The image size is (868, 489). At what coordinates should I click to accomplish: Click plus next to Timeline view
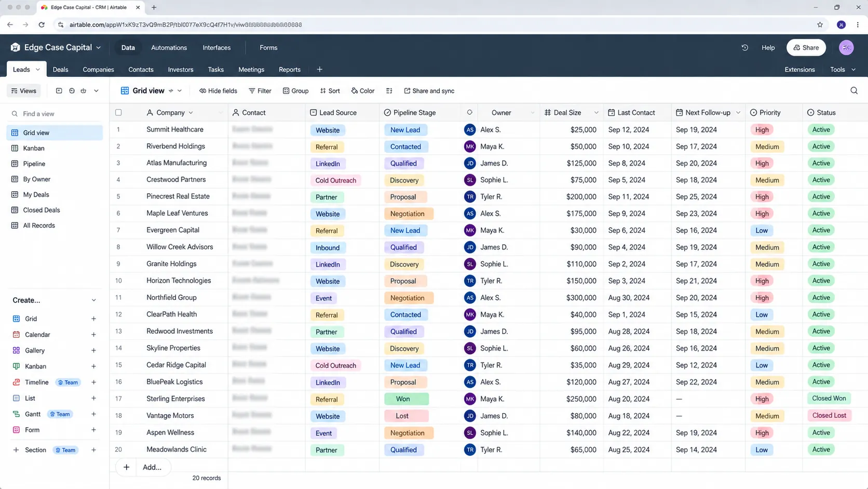coord(93,382)
